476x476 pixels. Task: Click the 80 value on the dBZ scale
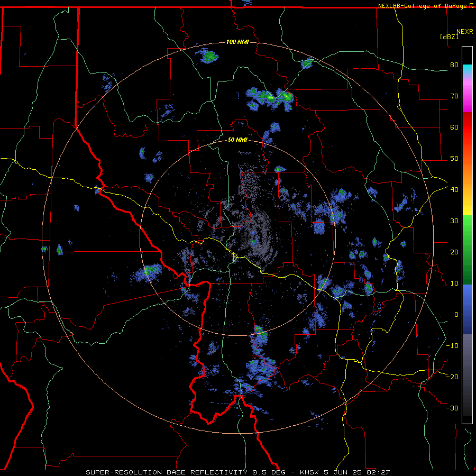[x=454, y=65]
